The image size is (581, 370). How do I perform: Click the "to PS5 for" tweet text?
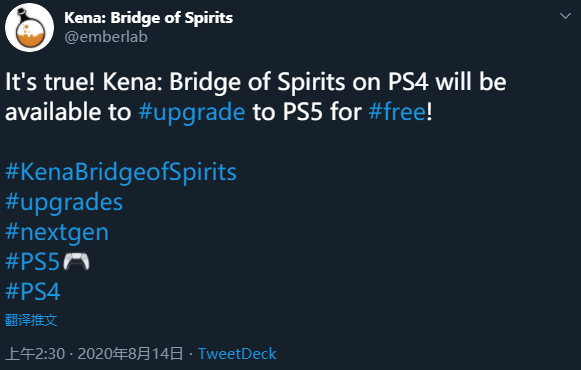307,112
